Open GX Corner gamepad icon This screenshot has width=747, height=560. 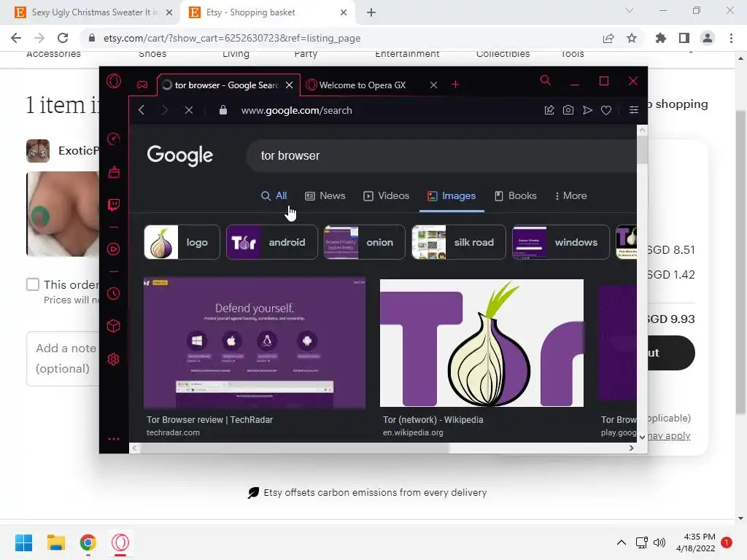(142, 85)
